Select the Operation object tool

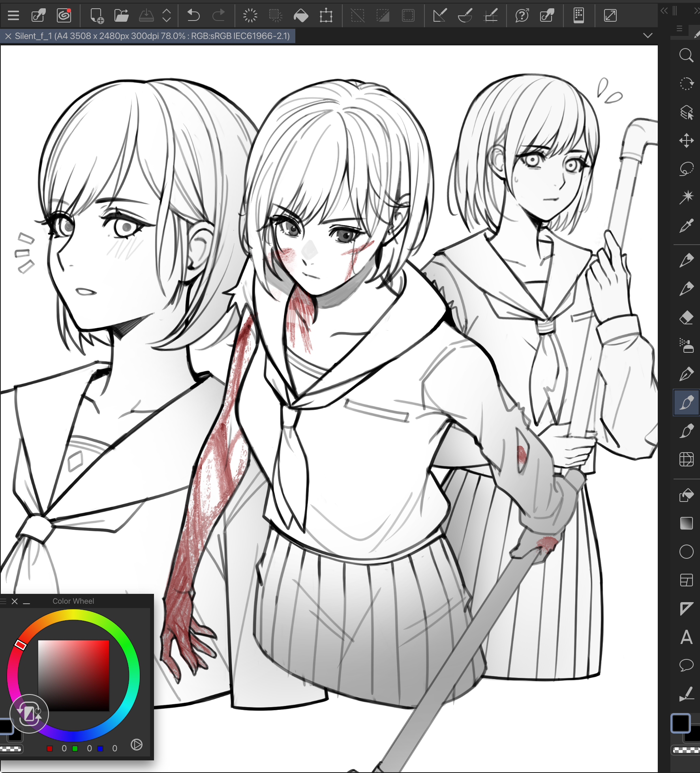[686, 112]
